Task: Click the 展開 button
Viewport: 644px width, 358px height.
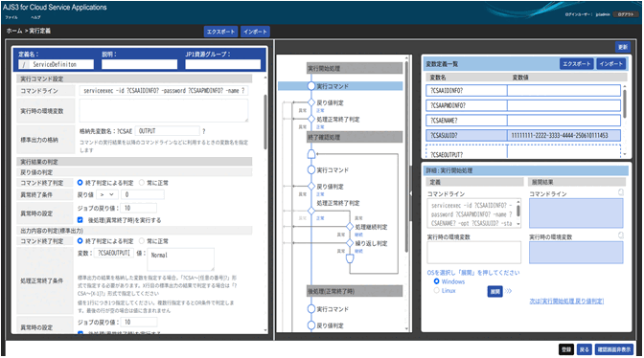Action: [x=494, y=291]
